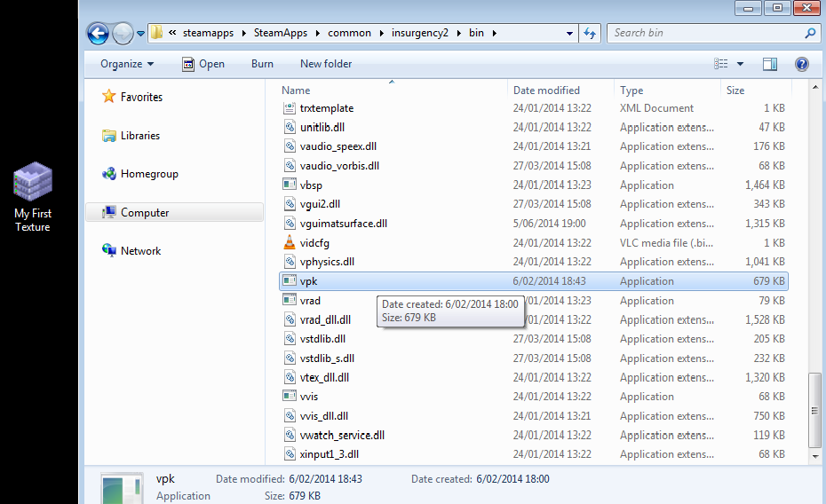This screenshot has height=504, width=826.
Task: Click the scrollbar down arrow
Action: point(815,456)
